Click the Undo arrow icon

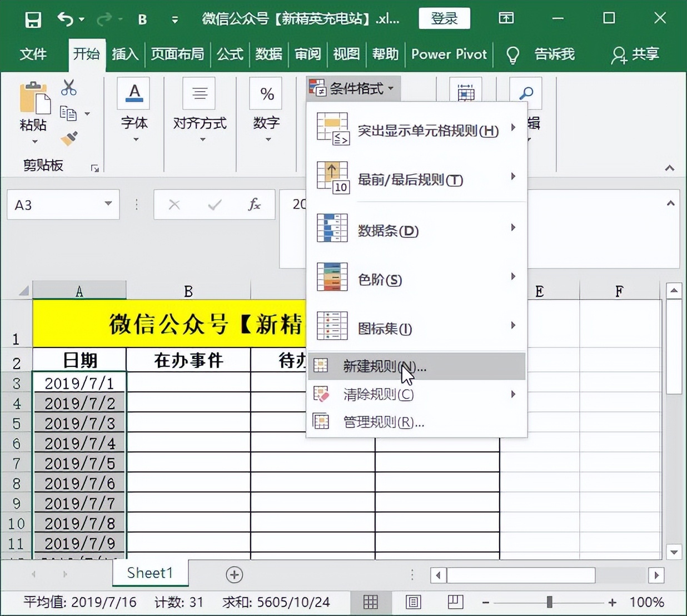click(x=65, y=19)
